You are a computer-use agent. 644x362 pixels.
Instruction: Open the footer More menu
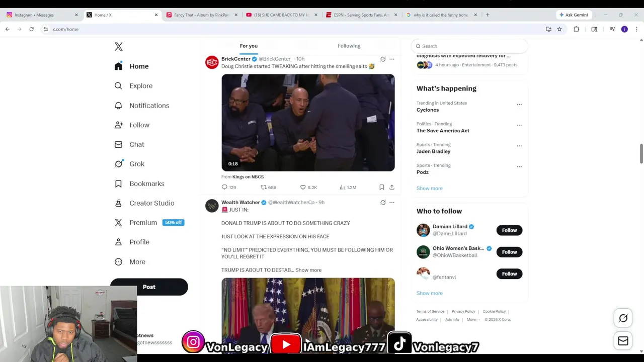472,320
